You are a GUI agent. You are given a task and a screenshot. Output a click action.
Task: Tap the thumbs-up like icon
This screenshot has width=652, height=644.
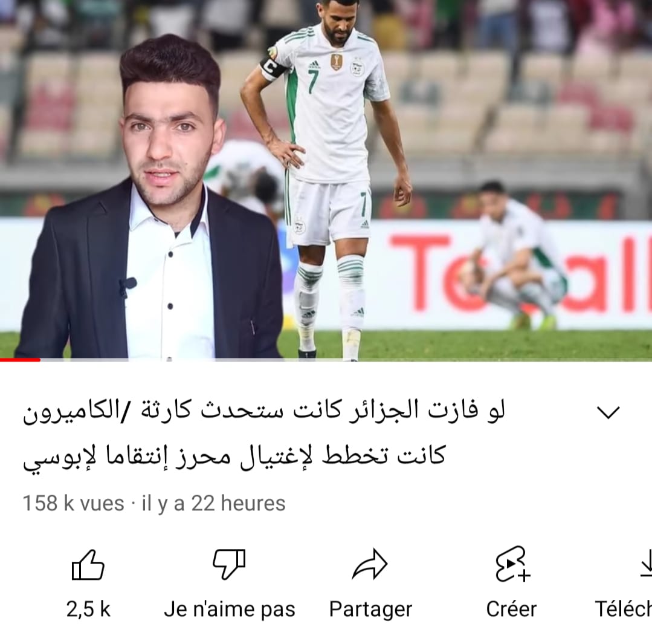[x=88, y=565]
